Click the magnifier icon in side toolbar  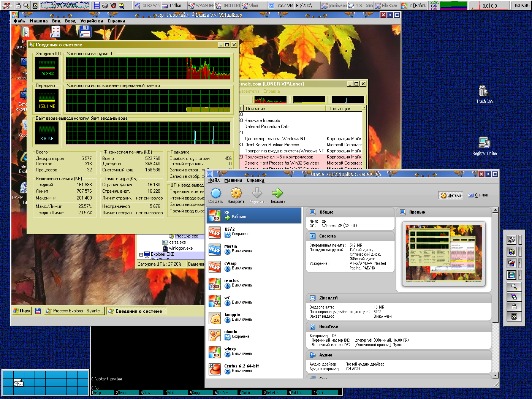point(514,287)
